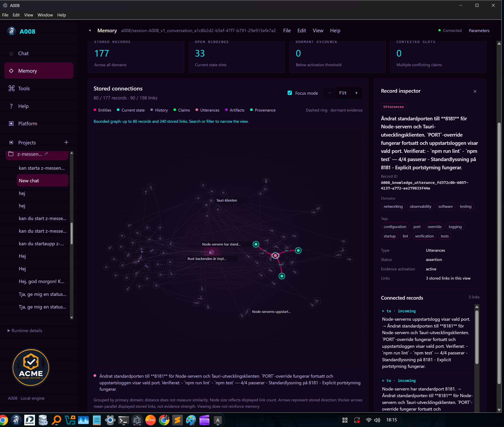Close the Record inspector panel
This screenshot has width=504, height=427.
pyautogui.click(x=475, y=91)
